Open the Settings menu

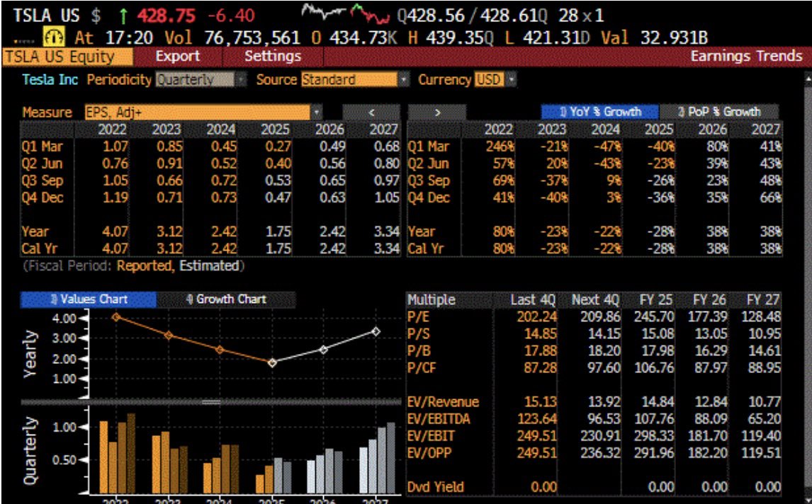273,57
